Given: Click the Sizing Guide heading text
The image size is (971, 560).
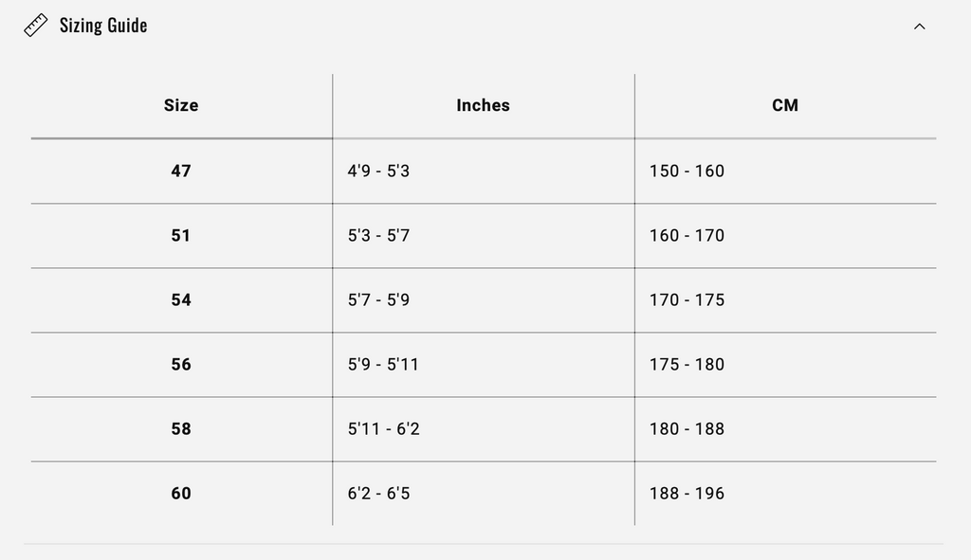Looking at the screenshot, I should (103, 26).
